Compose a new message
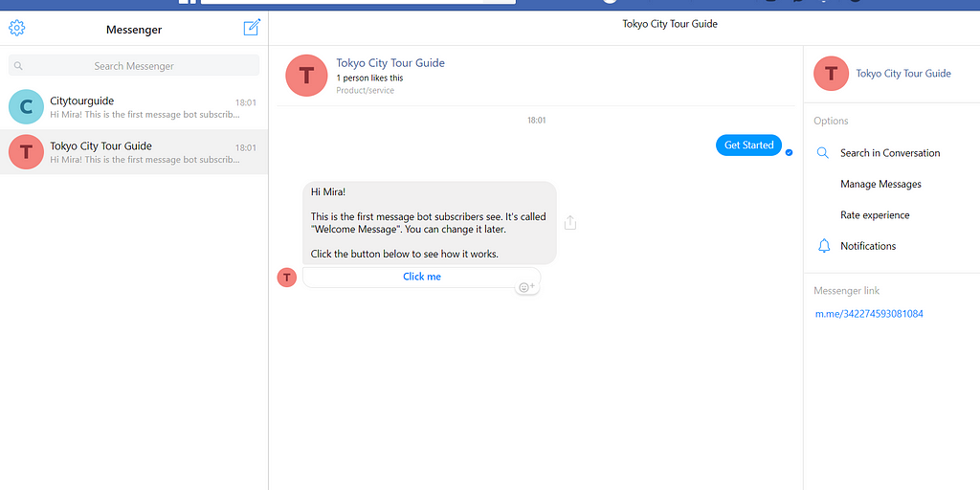The width and height of the screenshot is (980, 490). click(252, 28)
